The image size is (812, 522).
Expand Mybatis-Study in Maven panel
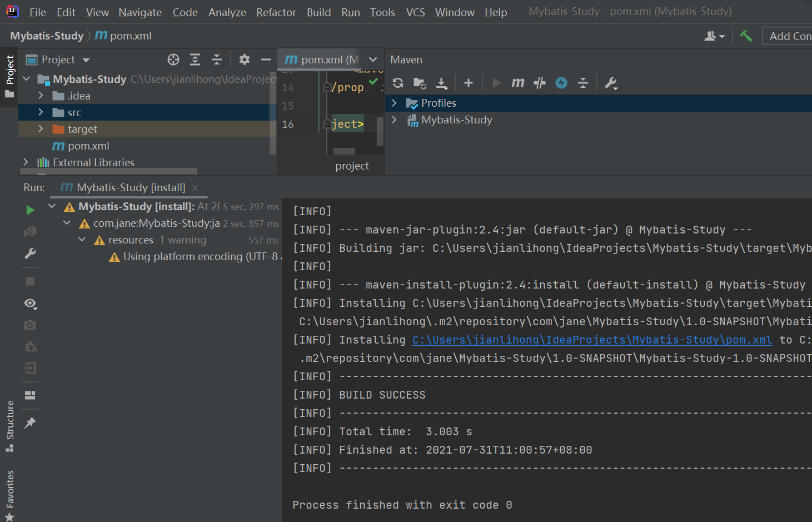[x=394, y=120]
